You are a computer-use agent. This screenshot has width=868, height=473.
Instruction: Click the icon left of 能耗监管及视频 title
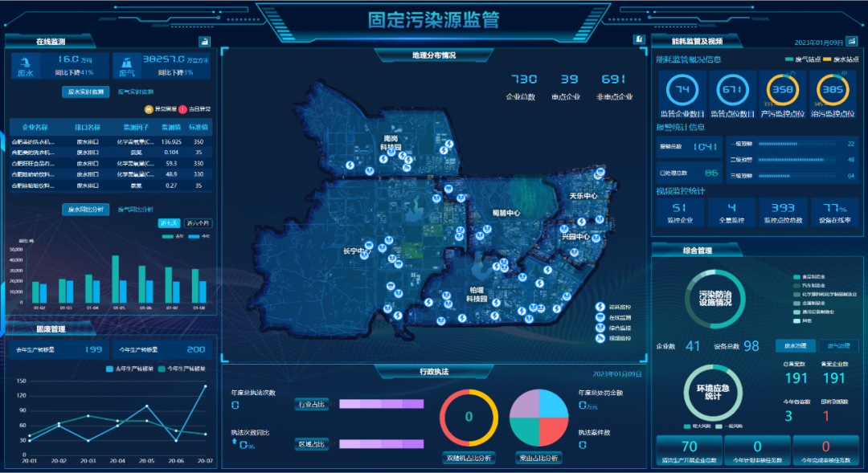coord(639,39)
